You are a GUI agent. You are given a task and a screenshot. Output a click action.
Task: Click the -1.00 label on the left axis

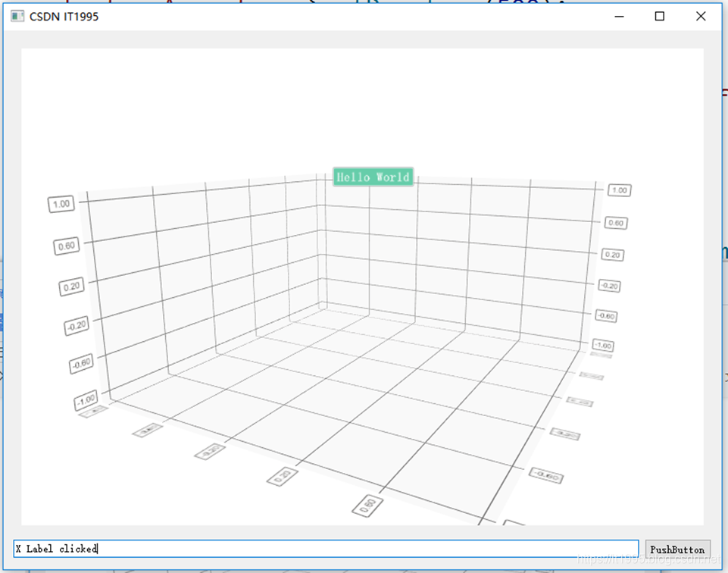(x=86, y=399)
